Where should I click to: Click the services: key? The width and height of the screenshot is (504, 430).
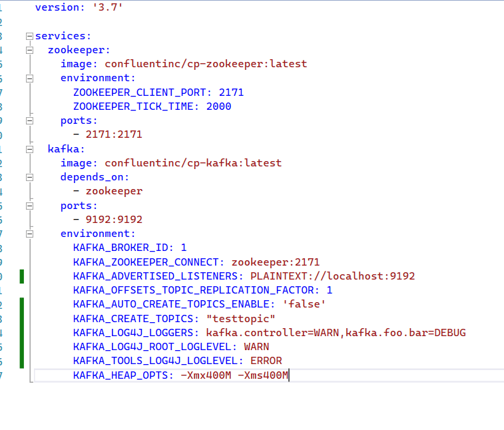point(63,36)
